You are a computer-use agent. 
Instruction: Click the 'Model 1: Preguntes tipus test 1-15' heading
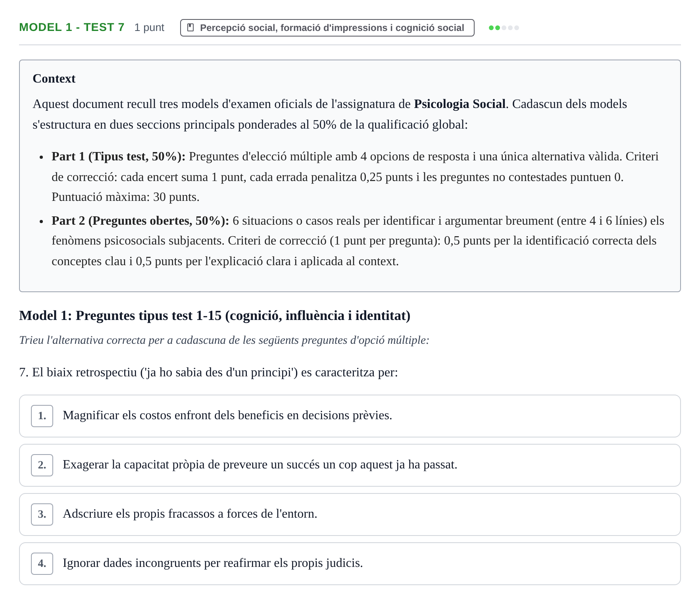point(215,316)
